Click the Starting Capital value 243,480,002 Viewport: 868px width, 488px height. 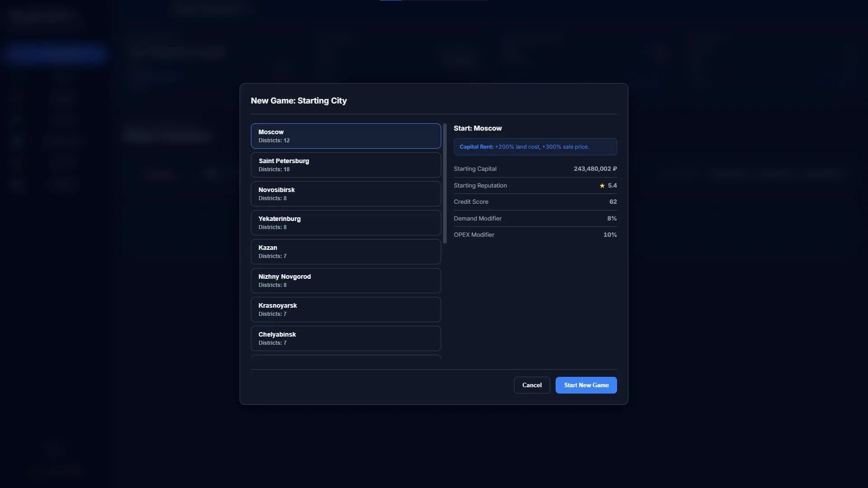click(x=595, y=169)
